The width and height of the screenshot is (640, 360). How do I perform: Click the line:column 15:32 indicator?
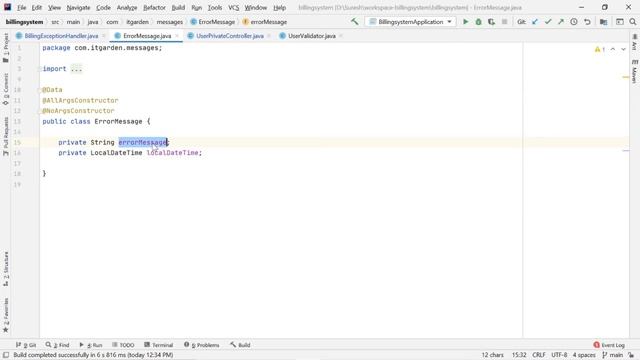[519, 355]
